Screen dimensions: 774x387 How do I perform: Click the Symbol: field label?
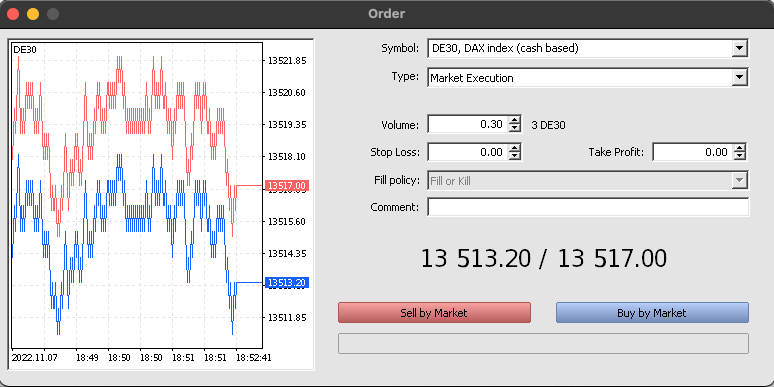point(400,48)
